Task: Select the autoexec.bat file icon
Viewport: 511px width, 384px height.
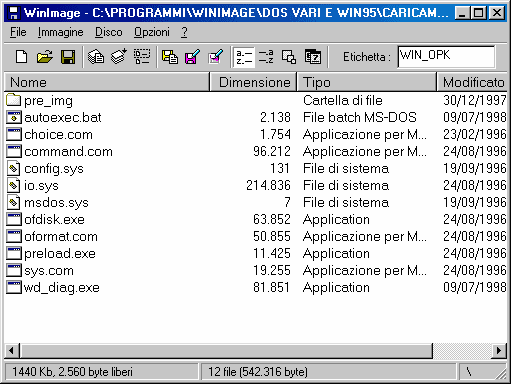Action: (x=14, y=117)
